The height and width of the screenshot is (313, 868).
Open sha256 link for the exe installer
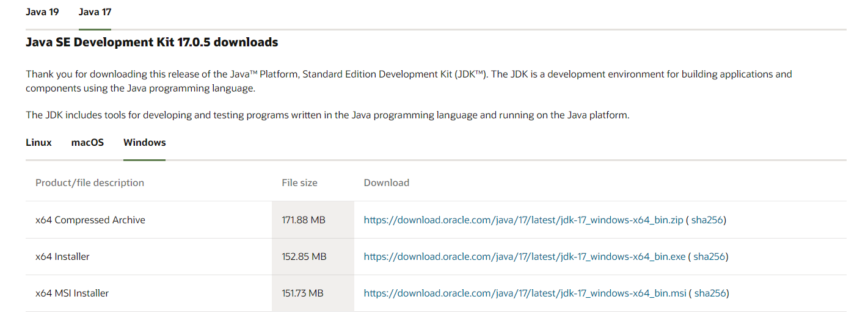(709, 257)
